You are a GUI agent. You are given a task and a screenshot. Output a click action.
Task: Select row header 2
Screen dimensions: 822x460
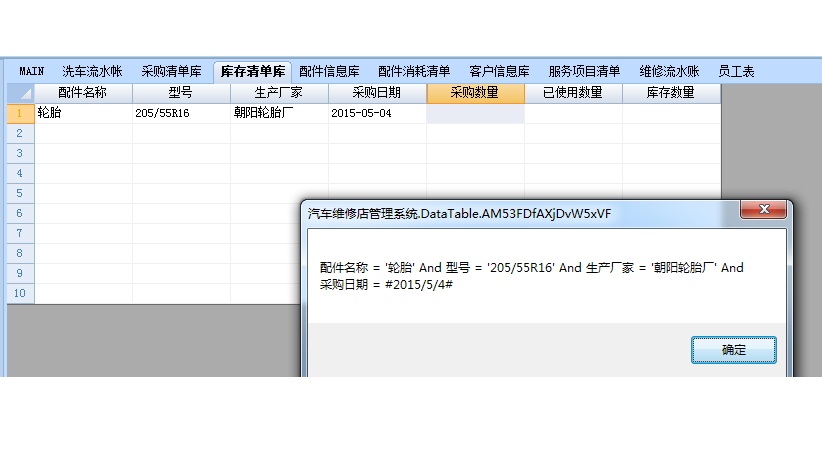coord(20,133)
